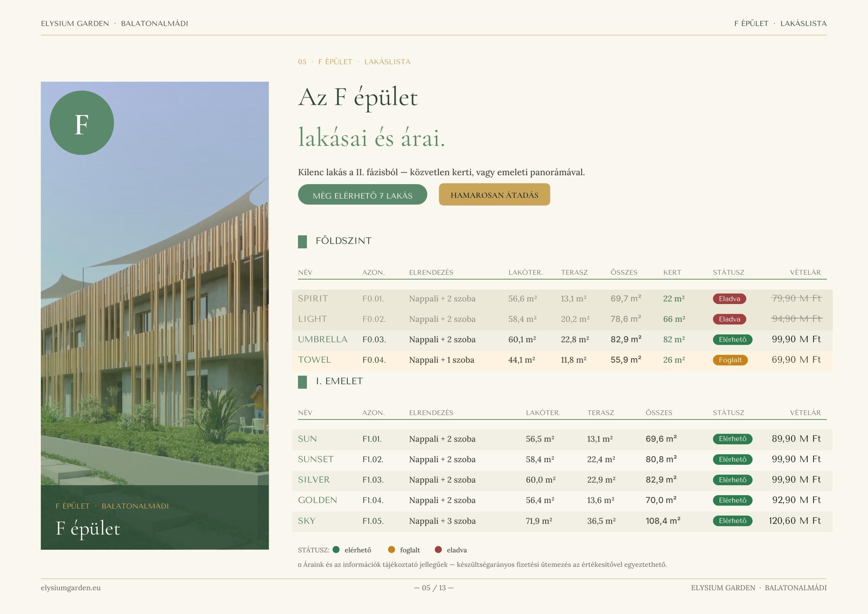
Task: Click the struck-through 94,90 M Ft price
Action: (796, 319)
